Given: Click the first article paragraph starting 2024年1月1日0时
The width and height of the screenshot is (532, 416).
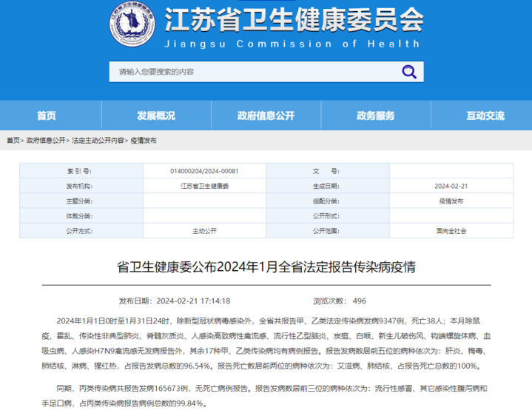Looking at the screenshot, I should click(266, 343).
